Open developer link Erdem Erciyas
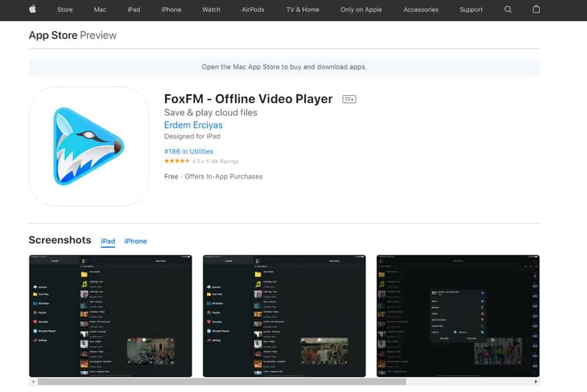The width and height of the screenshot is (587, 392). [193, 125]
